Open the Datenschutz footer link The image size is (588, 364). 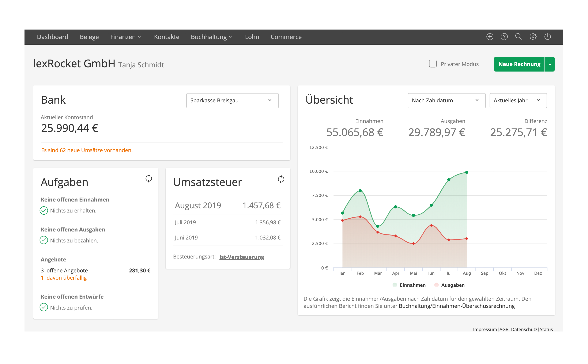click(524, 329)
